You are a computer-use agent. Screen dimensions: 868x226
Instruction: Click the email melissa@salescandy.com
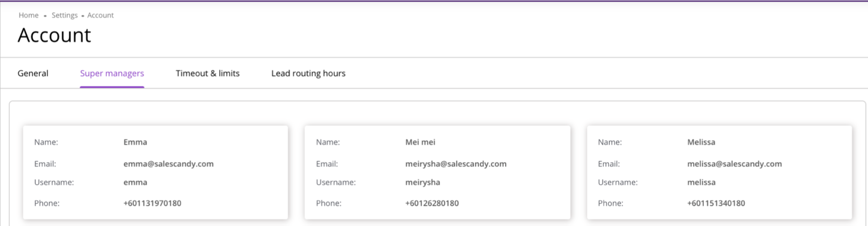[734, 164]
